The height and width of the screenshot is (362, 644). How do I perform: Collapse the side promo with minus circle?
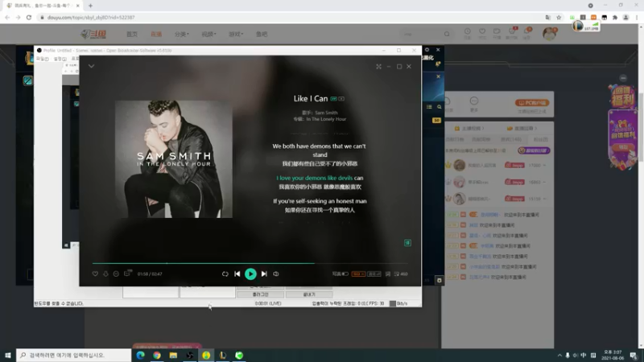click(623, 78)
